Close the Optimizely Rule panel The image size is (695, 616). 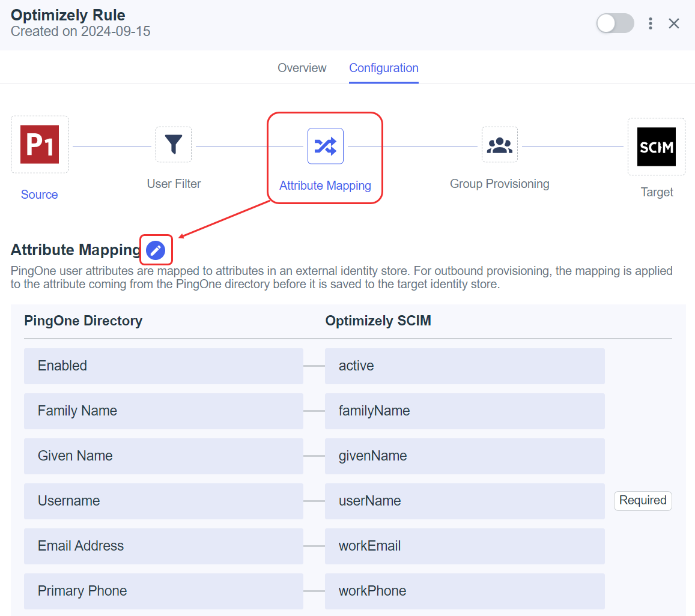click(674, 23)
